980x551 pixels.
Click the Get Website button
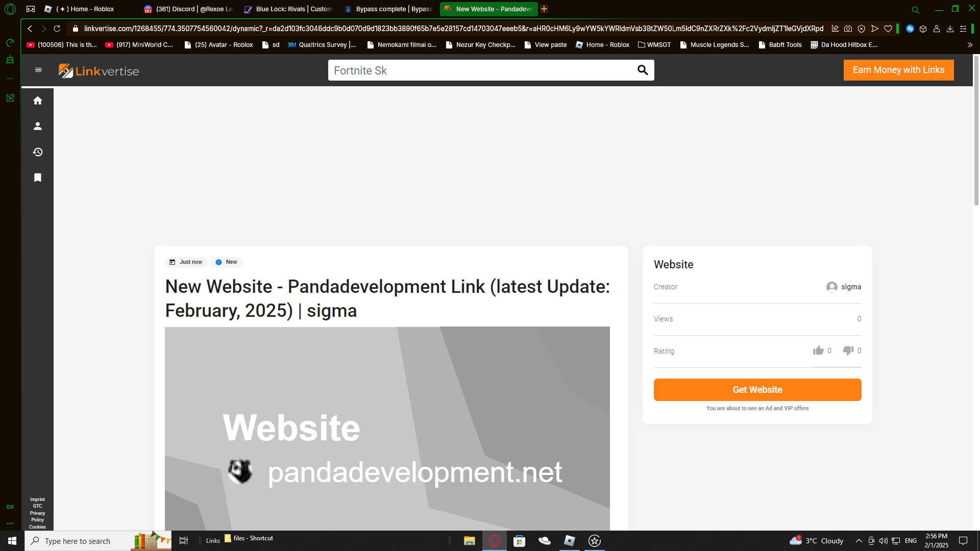(x=757, y=390)
